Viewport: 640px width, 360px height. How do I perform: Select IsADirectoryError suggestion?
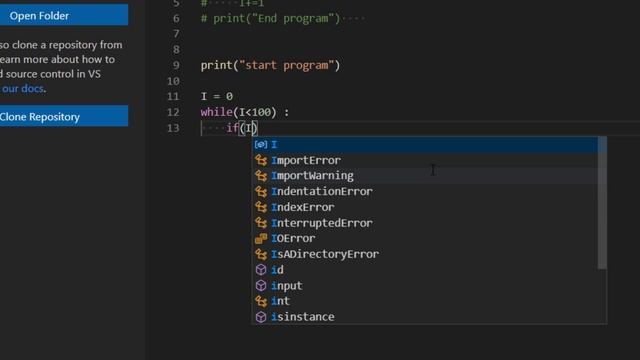pyautogui.click(x=425, y=254)
